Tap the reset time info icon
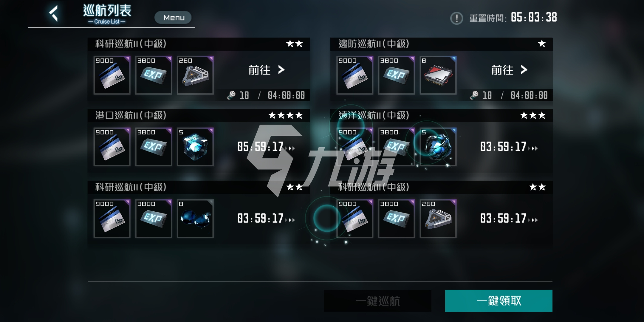The image size is (644, 322). click(456, 18)
